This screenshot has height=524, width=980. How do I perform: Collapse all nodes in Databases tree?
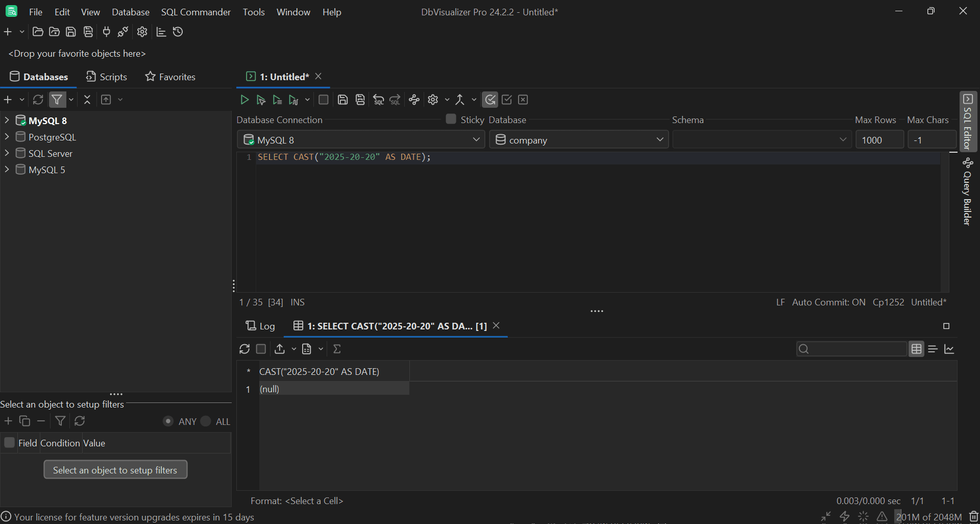pos(87,100)
